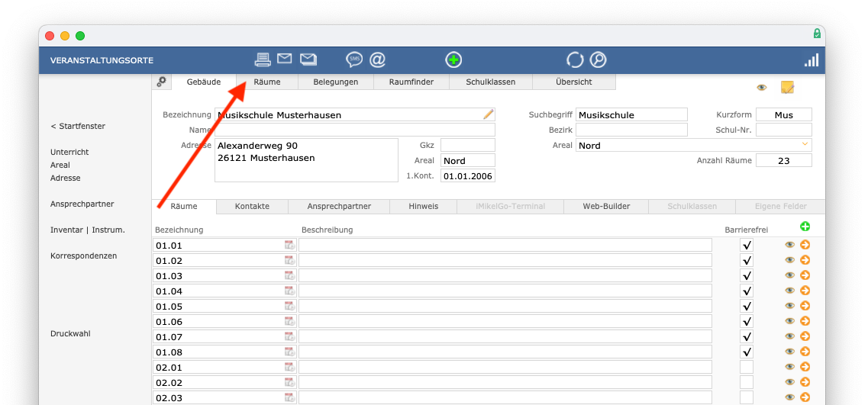868x405 pixels.
Task: Click the Kurzform field containing Mus
Action: pos(784,114)
